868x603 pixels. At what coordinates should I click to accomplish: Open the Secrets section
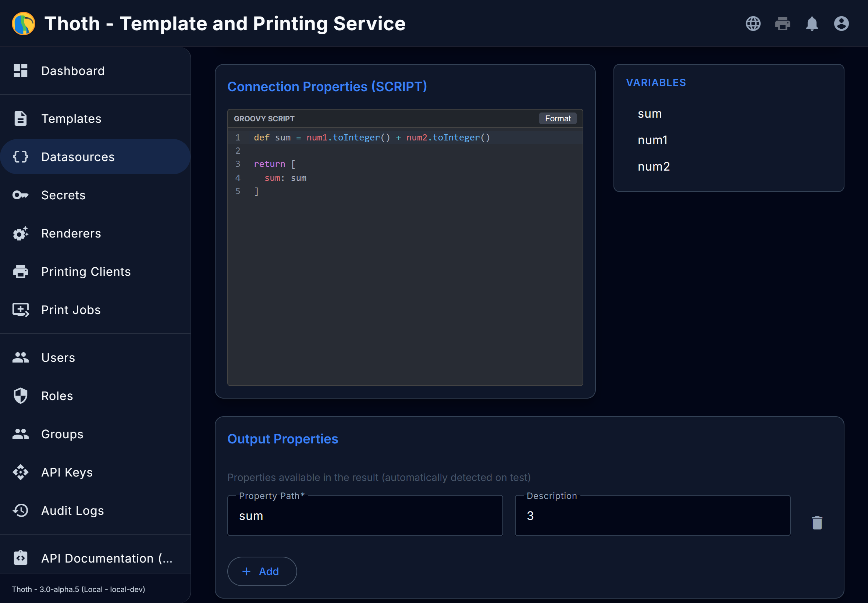[x=95, y=195]
